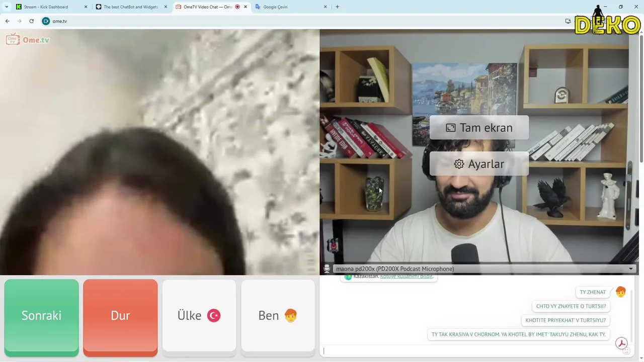Click the Ome.tv logo on the video
The width and height of the screenshot is (644, 362).
(28, 39)
